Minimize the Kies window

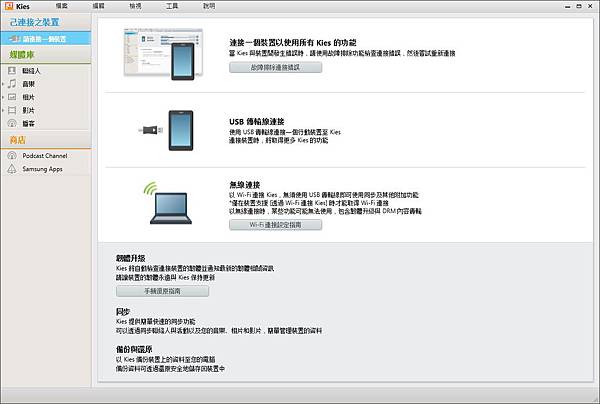[568, 6]
